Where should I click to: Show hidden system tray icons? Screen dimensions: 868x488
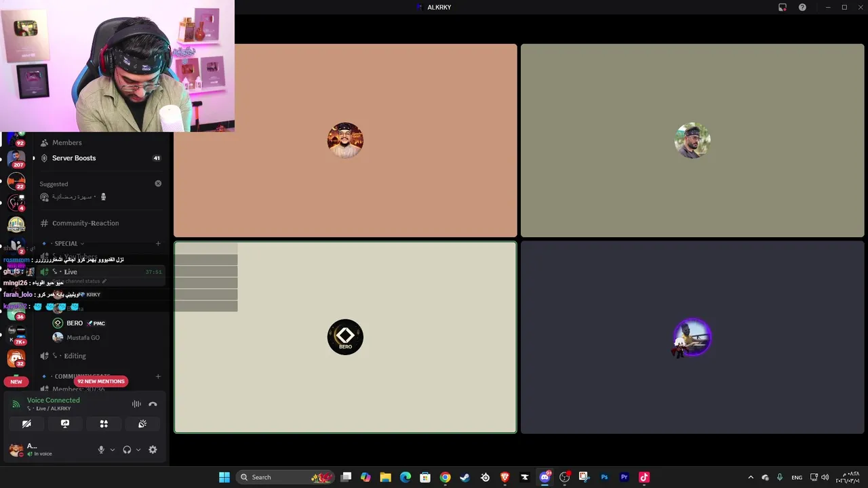coord(750,477)
